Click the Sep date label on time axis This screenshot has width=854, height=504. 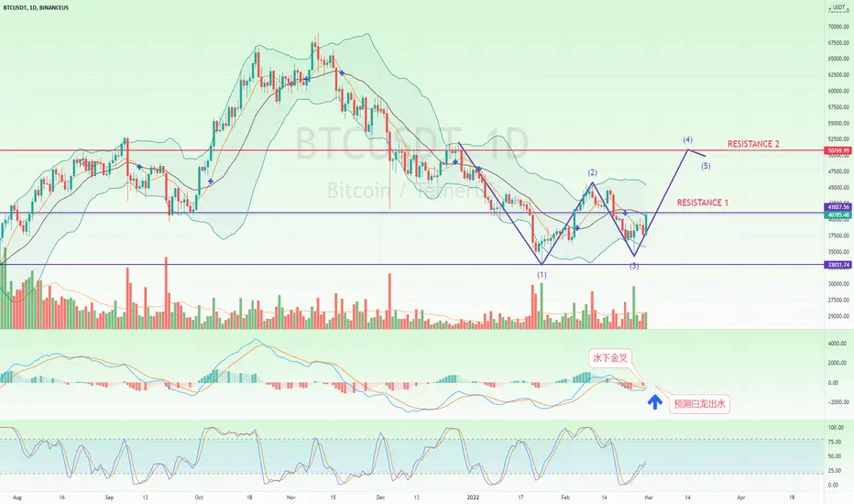click(x=109, y=498)
